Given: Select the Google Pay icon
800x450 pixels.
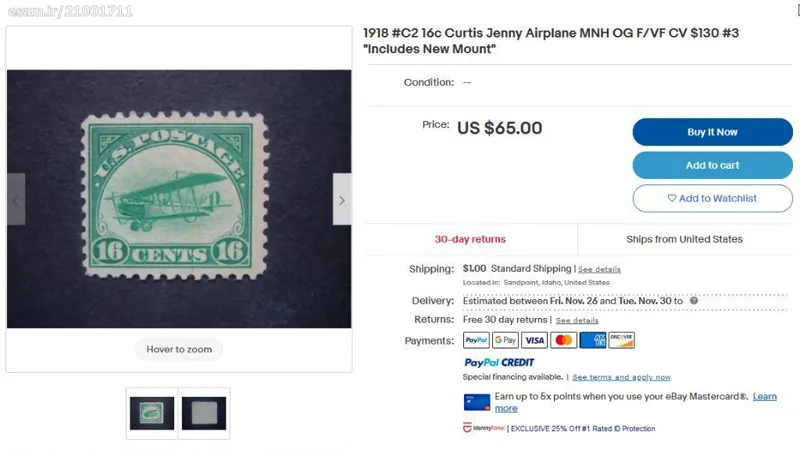Looking at the screenshot, I should pyautogui.click(x=505, y=340).
